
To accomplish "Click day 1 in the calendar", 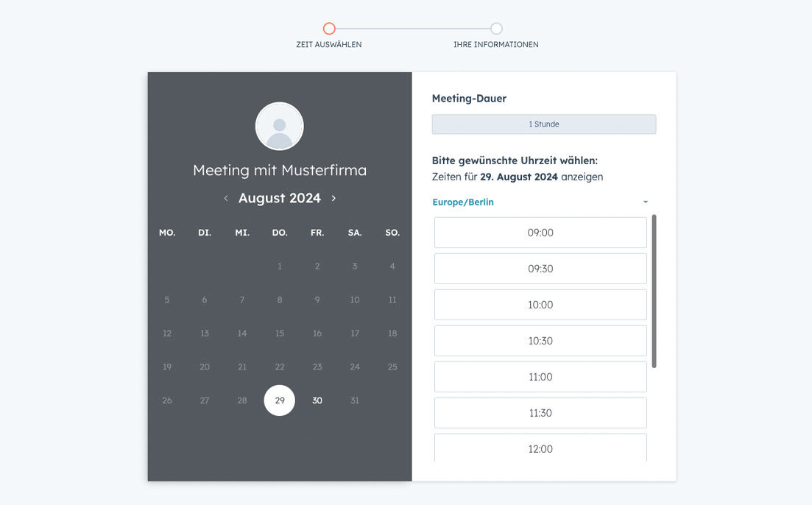I will (280, 266).
